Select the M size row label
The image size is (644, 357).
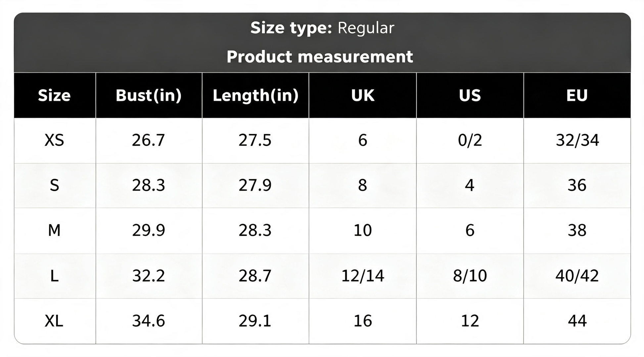pos(55,231)
